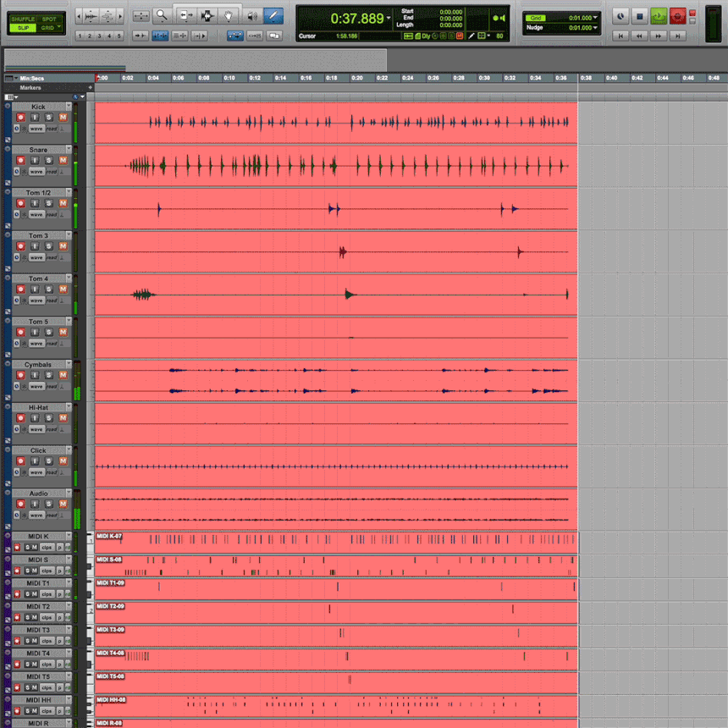The height and width of the screenshot is (728, 728).
Task: Select the Grabber hand tool
Action: [229, 14]
